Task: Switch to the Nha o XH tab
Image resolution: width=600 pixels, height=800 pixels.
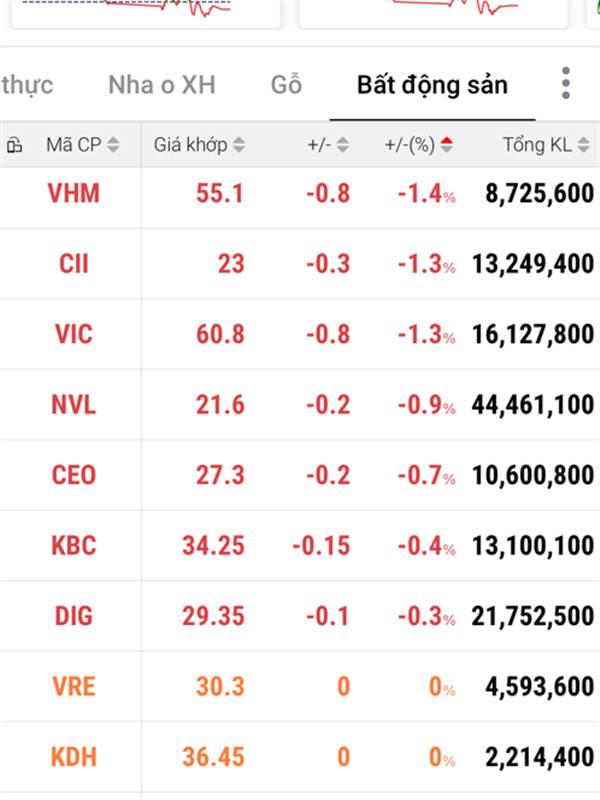Action: point(161,85)
